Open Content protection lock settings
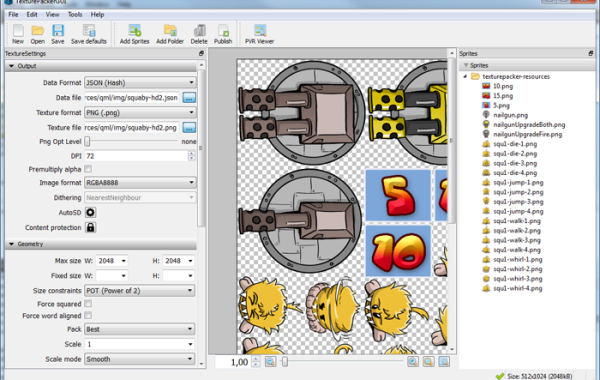Image resolution: width=600 pixels, height=380 pixels. pos(90,227)
